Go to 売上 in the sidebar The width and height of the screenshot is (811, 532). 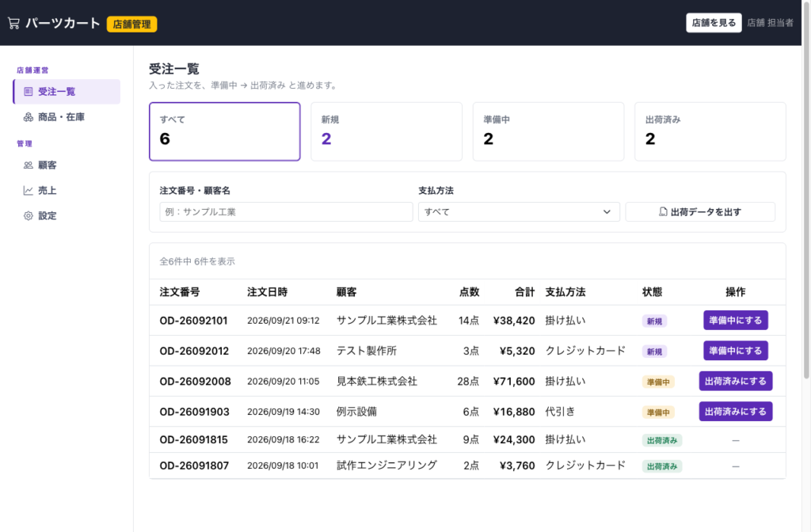[x=67, y=190]
